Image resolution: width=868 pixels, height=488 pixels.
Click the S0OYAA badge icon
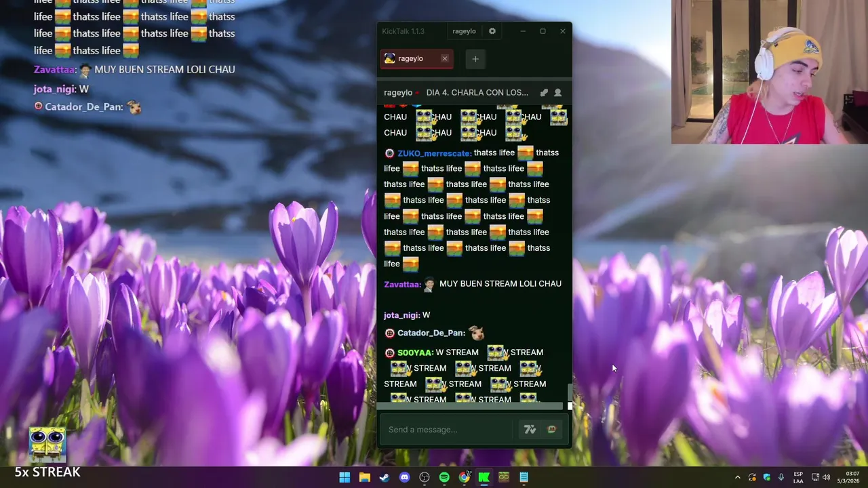[x=389, y=353]
